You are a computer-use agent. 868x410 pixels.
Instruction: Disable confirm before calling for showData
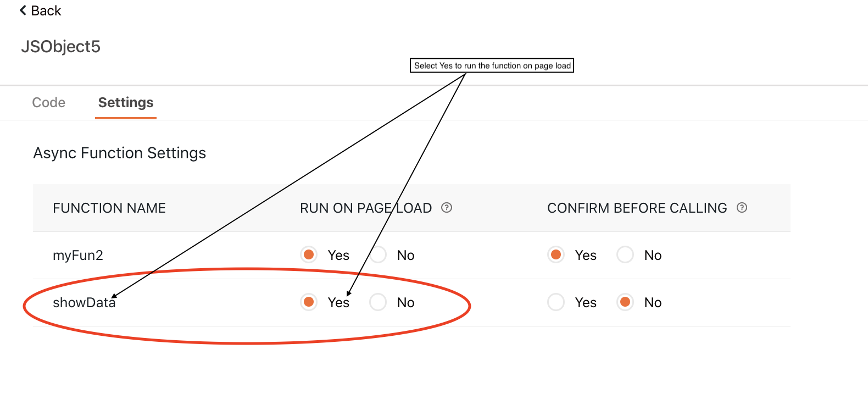point(625,302)
